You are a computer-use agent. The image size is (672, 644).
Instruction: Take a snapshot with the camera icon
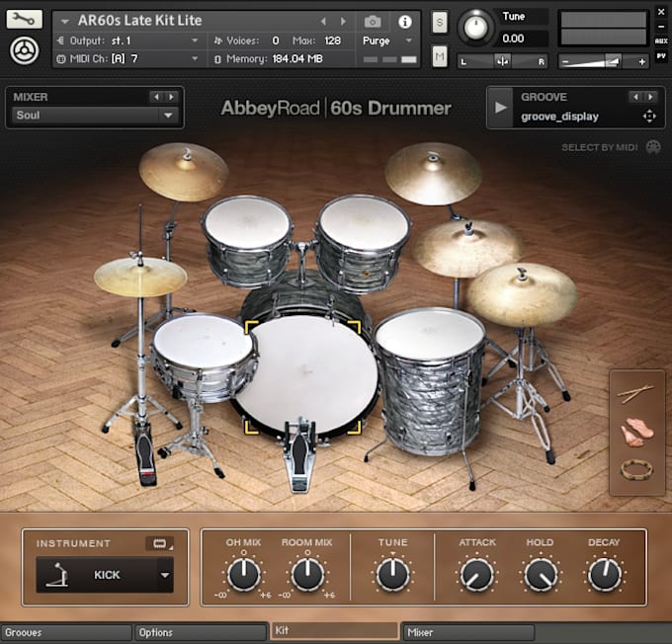pos(373,22)
